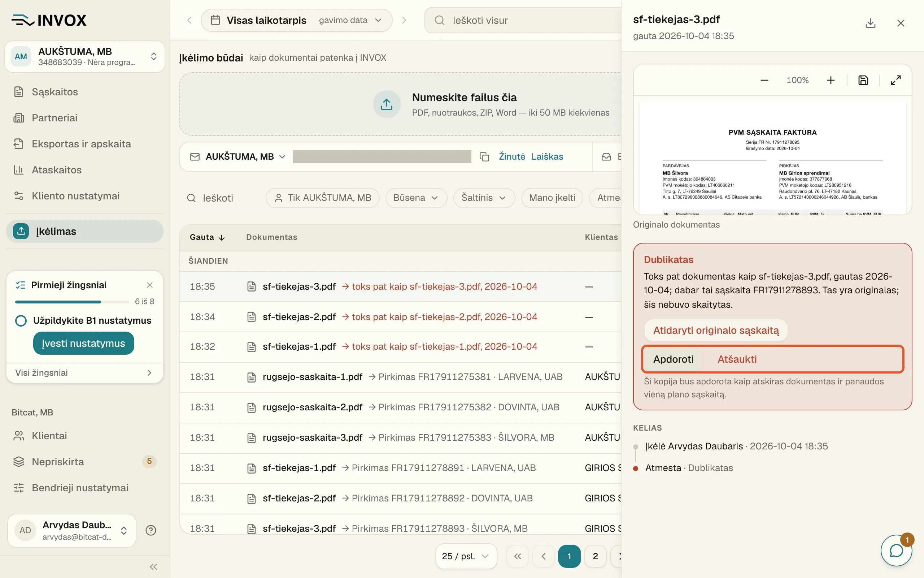Open Kliento nustatymai
Viewport: 924px width, 578px height.
click(85, 196)
